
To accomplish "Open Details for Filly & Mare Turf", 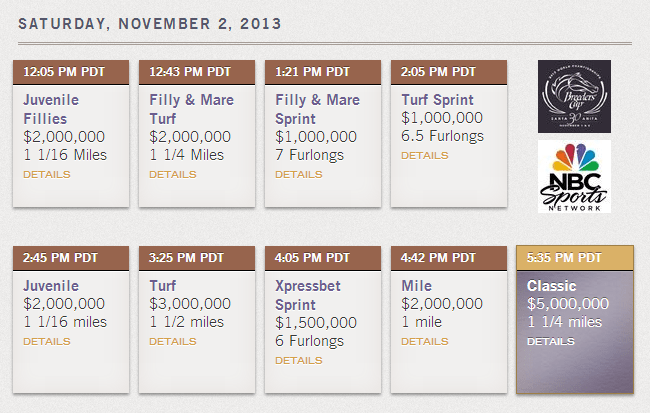I will click(x=173, y=174).
